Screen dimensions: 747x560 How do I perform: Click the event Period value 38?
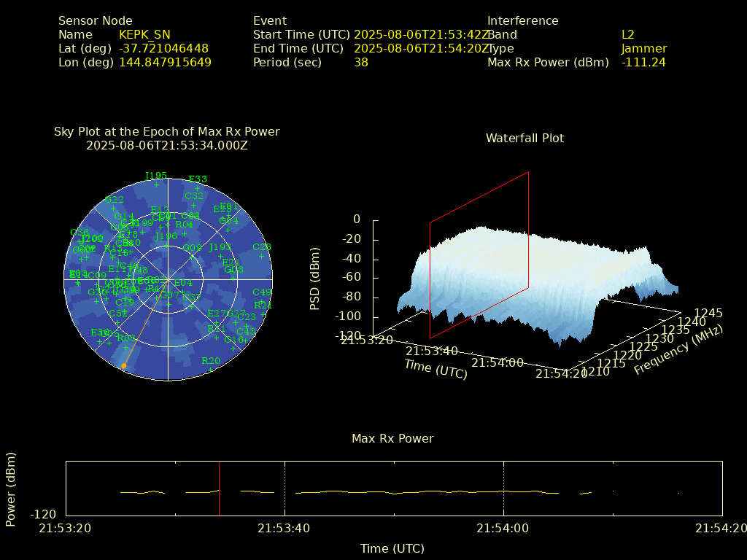[361, 63]
